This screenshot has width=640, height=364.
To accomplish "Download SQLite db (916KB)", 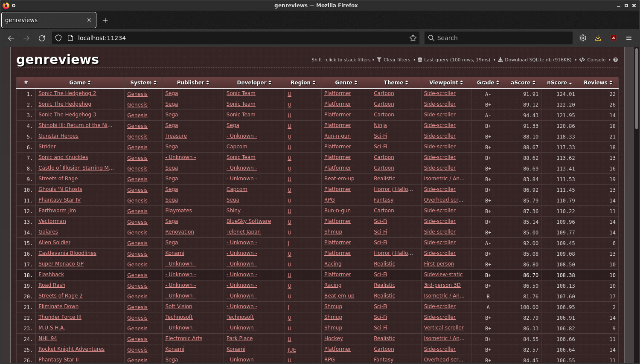I will (x=535, y=60).
